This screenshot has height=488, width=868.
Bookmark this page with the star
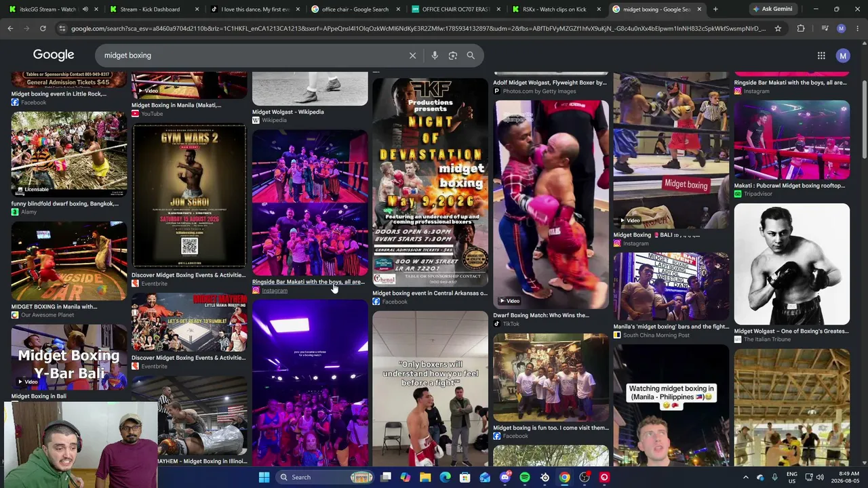click(x=778, y=28)
